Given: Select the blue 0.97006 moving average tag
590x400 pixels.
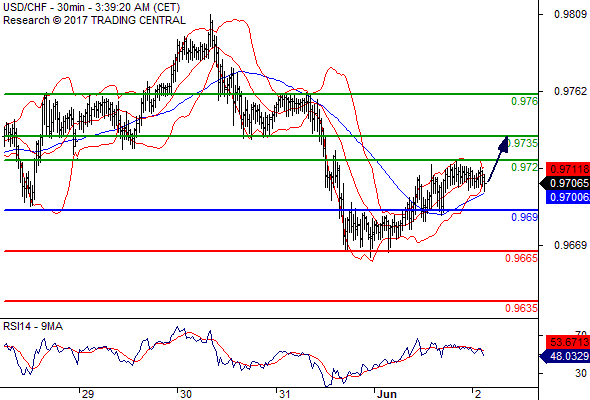Looking at the screenshot, I should tap(568, 197).
